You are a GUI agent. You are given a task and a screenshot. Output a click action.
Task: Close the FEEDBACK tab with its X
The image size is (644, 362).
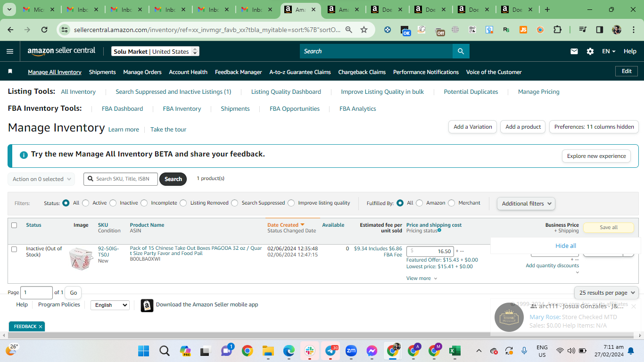tap(41, 327)
